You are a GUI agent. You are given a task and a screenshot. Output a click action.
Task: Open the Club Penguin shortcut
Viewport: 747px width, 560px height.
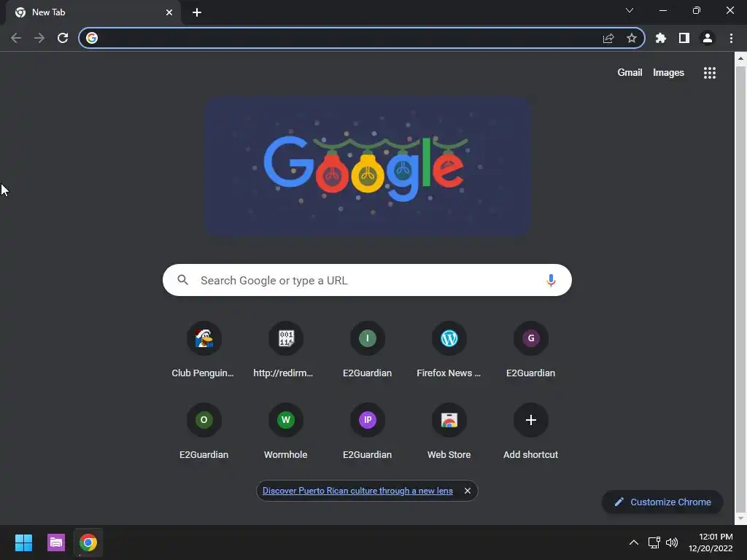tap(204, 350)
